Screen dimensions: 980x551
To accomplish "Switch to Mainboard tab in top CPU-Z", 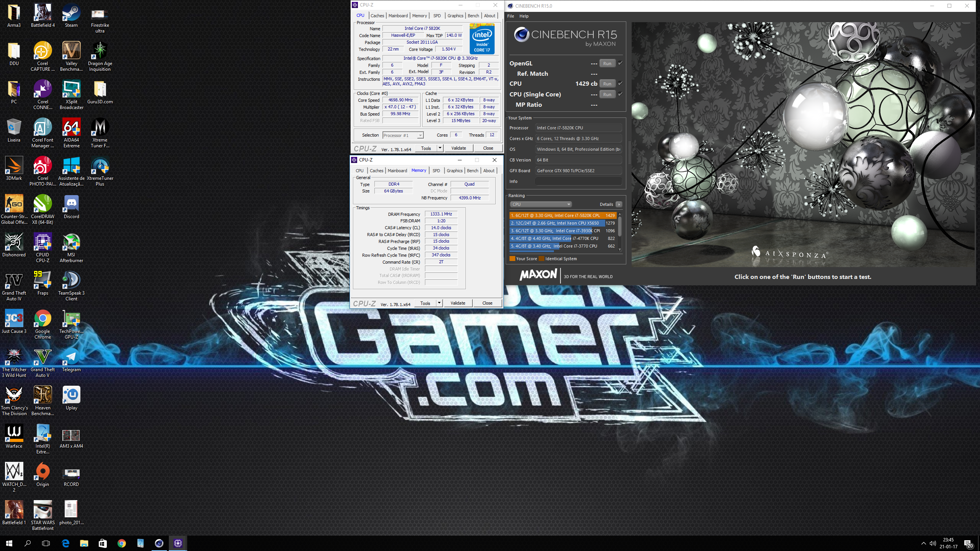I will [x=398, y=16].
